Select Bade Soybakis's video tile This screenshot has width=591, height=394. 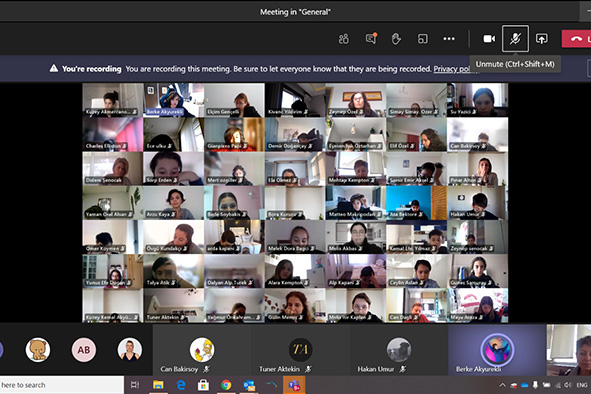tap(234, 202)
